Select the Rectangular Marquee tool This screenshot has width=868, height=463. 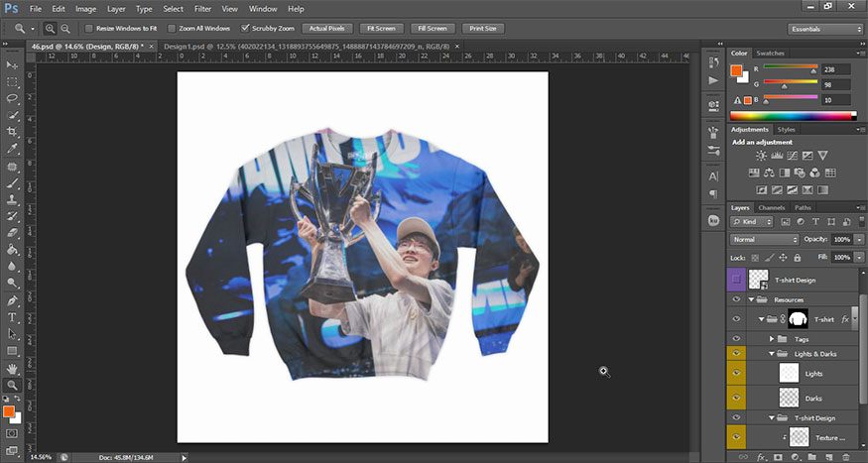pyautogui.click(x=12, y=82)
